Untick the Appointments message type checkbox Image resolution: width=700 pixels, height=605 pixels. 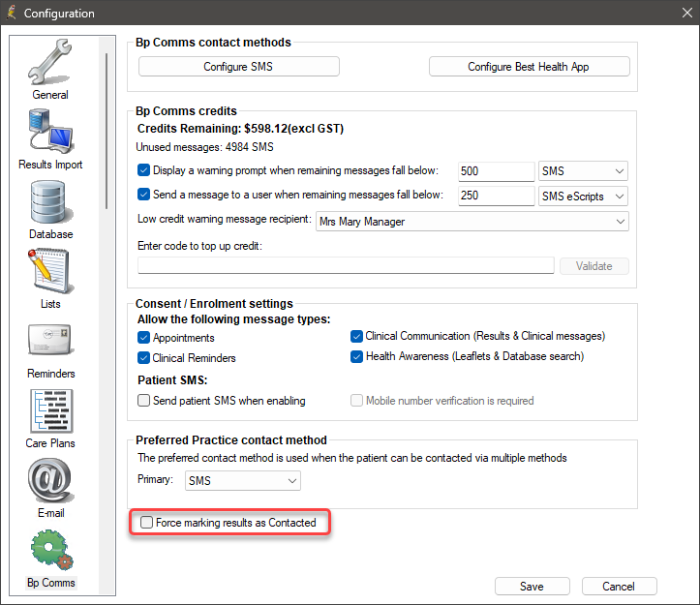pyautogui.click(x=143, y=338)
